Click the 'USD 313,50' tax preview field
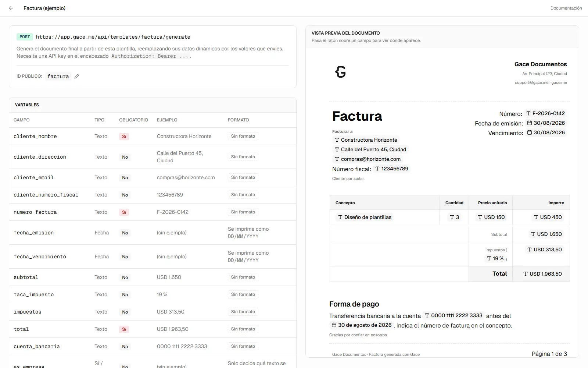The image size is (588, 368). tap(545, 250)
